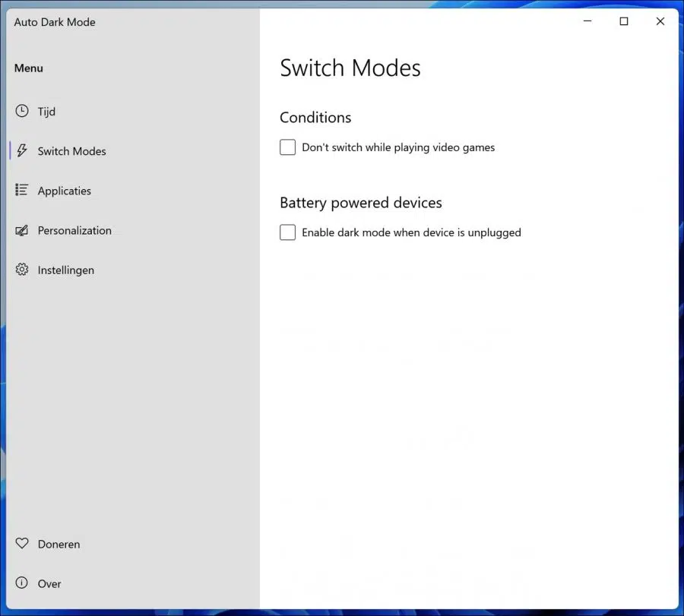Image resolution: width=684 pixels, height=616 pixels.
Task: Click the Auto Dark Mode title text
Action: coord(55,22)
